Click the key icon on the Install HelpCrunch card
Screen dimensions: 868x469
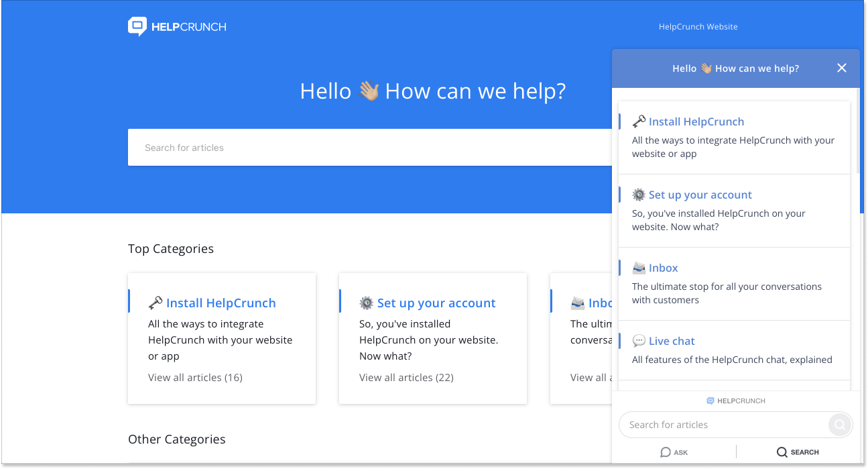coord(156,303)
